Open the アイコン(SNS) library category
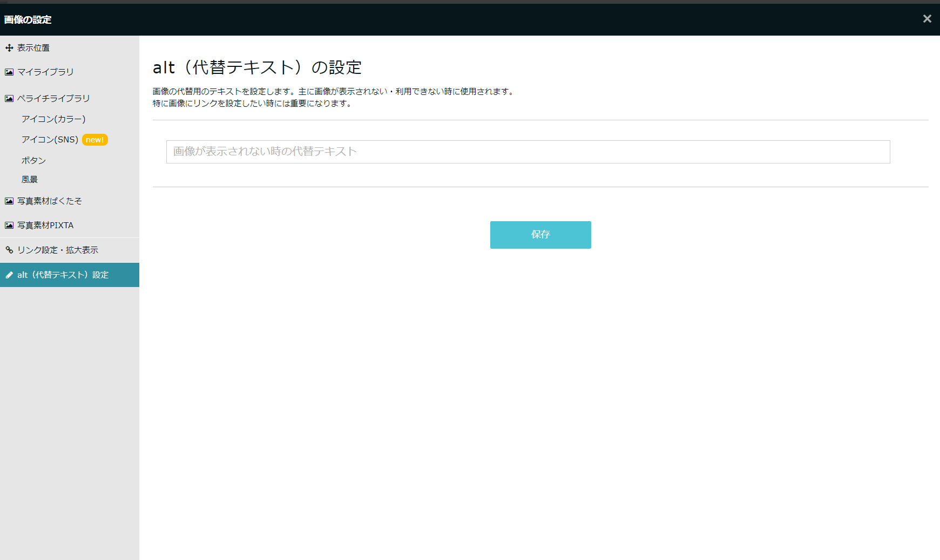This screenshot has height=560, width=940. click(x=50, y=139)
